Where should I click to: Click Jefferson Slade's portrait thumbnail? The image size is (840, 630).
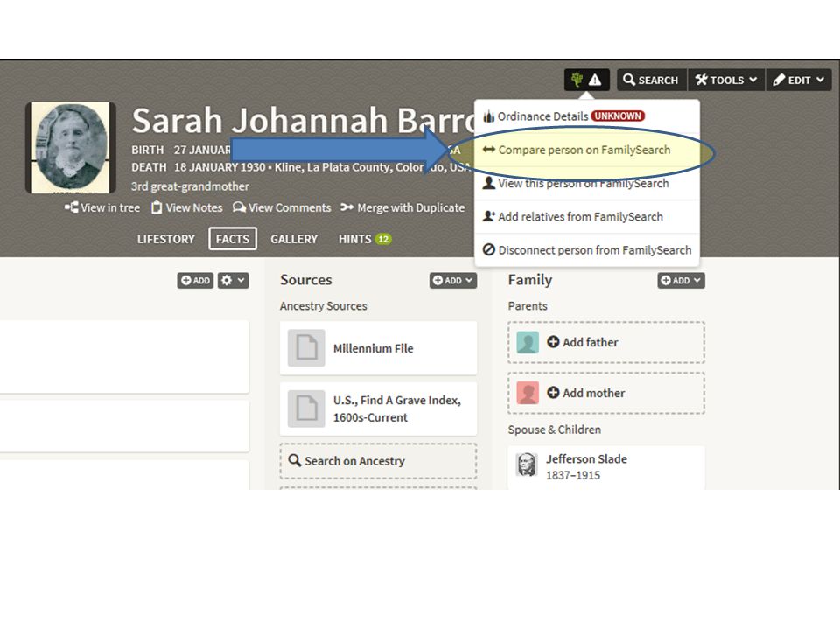tap(527, 465)
